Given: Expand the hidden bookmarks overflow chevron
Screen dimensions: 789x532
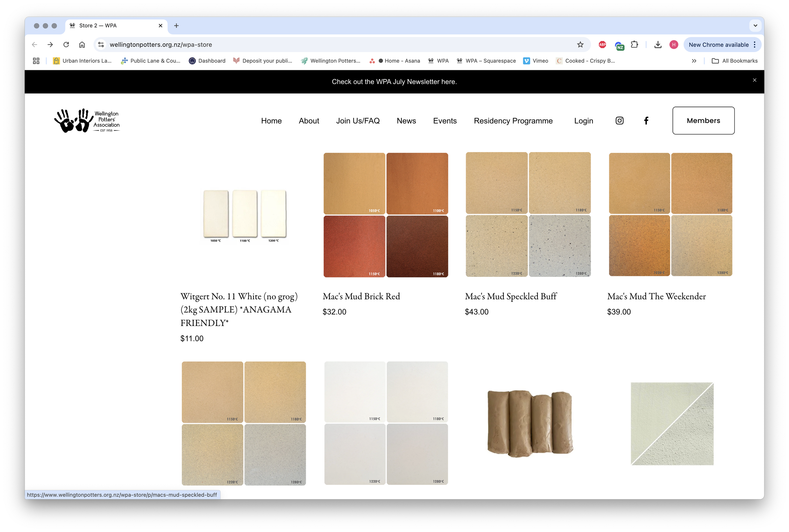Looking at the screenshot, I should [x=694, y=61].
